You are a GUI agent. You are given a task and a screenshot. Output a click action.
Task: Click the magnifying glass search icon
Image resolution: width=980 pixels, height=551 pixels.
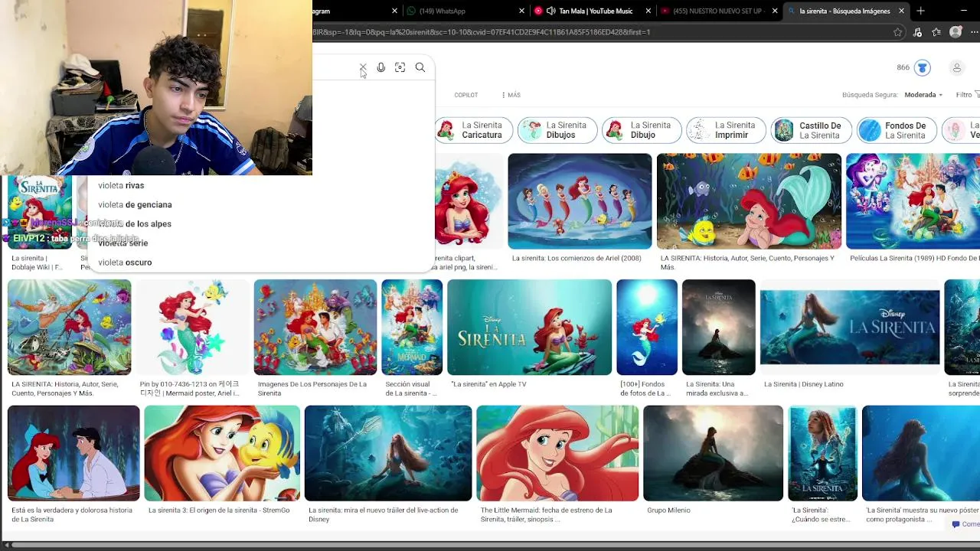pos(420,67)
